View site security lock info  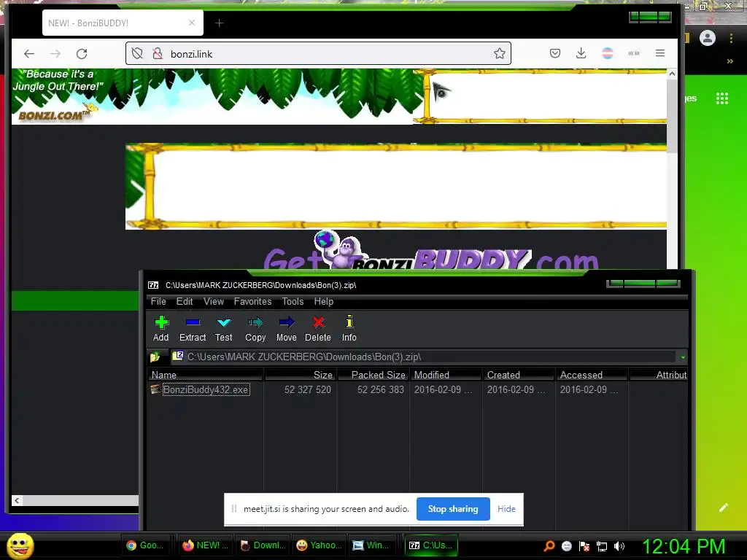point(158,53)
